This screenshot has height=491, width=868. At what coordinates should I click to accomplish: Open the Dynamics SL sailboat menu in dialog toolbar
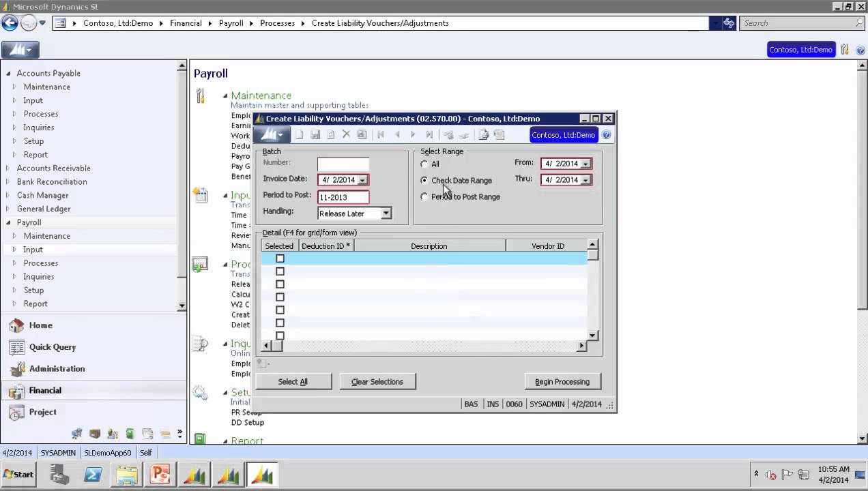[272, 135]
